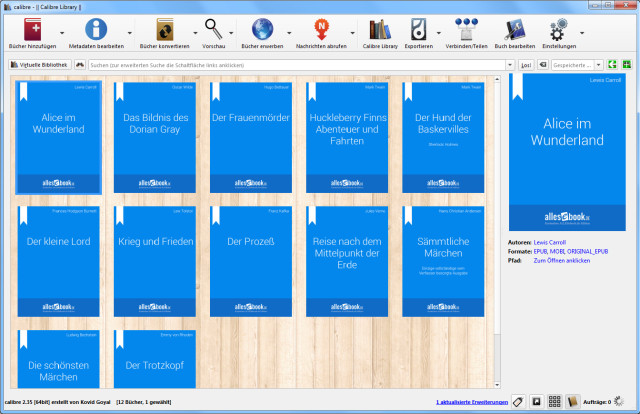Open Einstellungen gear icon
This screenshot has height=414, width=640.
[x=559, y=28]
